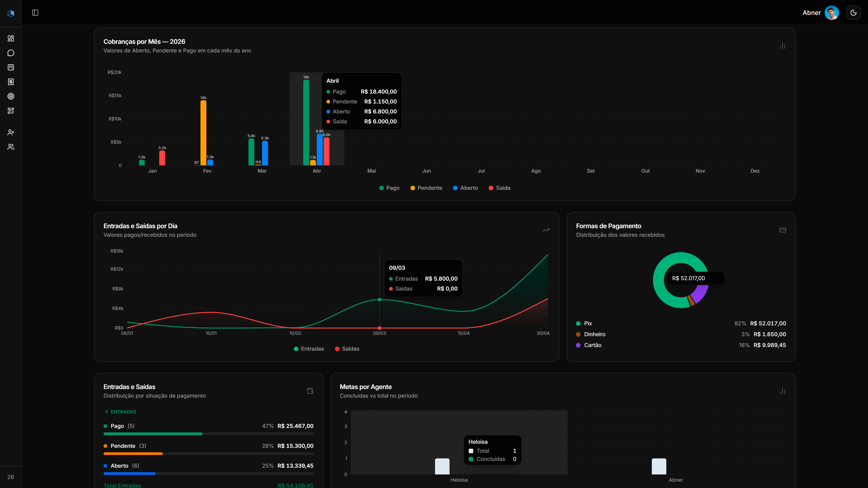
Task: Click the R$ 13.339,45 Aberto value
Action: click(295, 466)
